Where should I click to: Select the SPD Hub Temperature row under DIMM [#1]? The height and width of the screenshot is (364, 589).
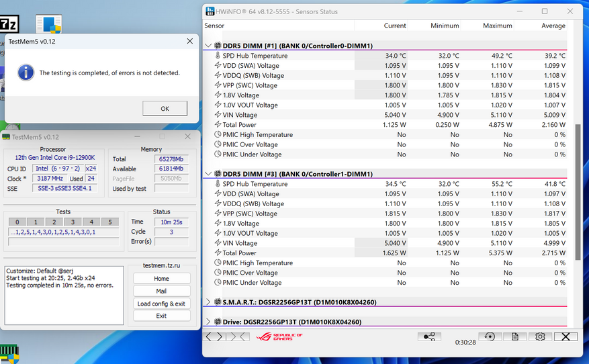click(x=254, y=56)
